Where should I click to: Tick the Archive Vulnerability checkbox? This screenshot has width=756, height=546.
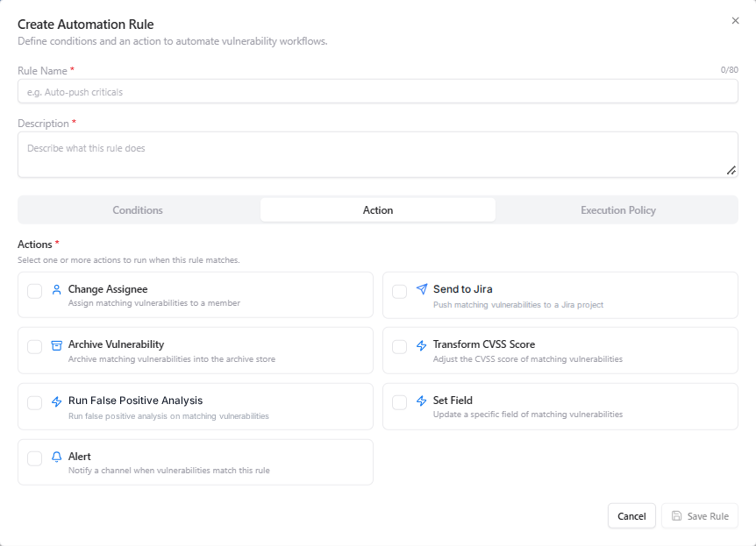(x=35, y=346)
